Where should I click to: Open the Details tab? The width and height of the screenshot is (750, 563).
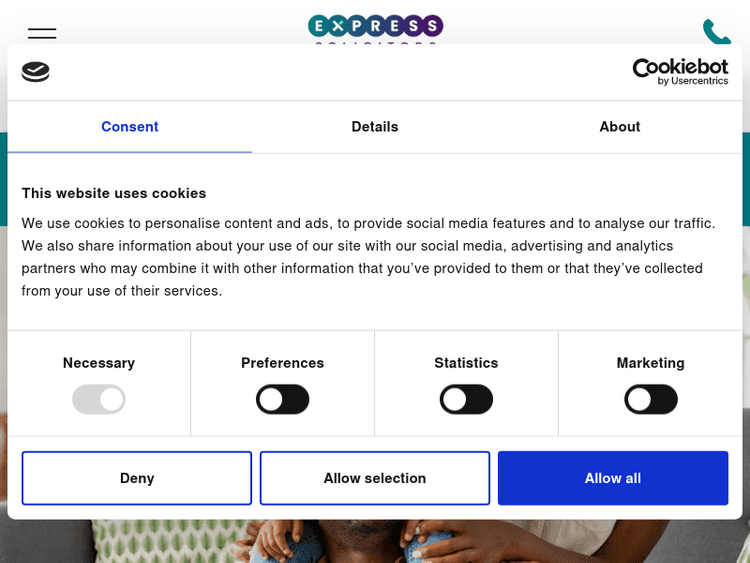375,127
